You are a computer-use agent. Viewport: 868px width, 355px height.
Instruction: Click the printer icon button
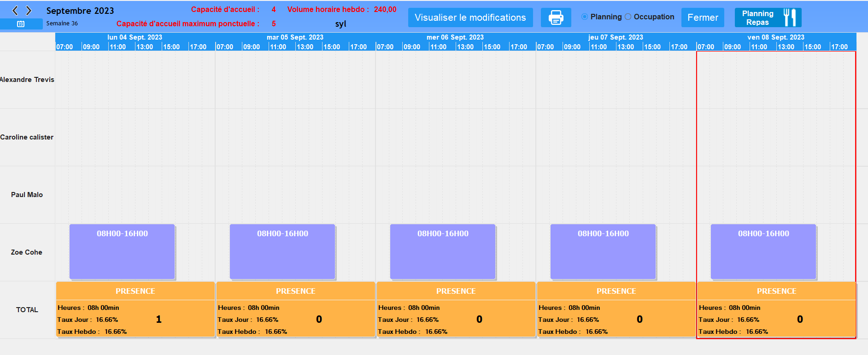tap(556, 17)
